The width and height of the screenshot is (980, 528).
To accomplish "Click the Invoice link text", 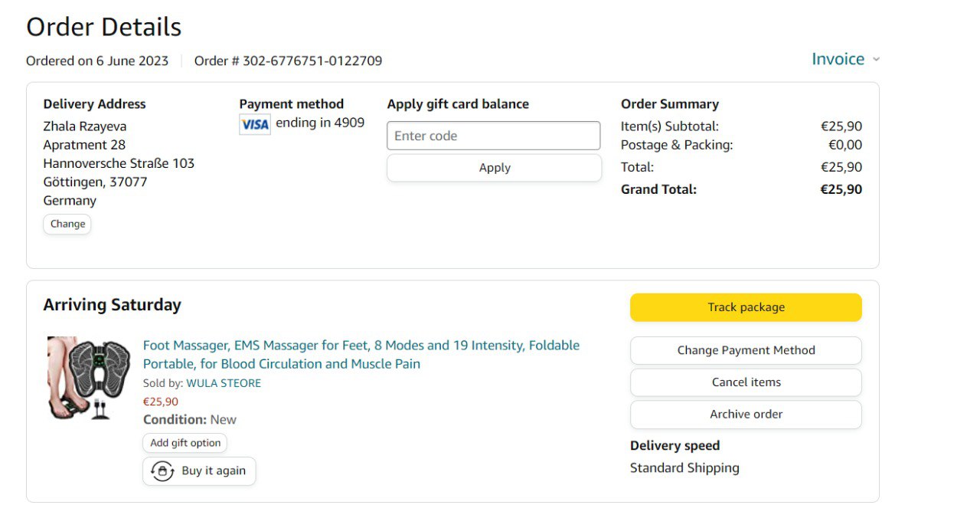I will pyautogui.click(x=838, y=59).
